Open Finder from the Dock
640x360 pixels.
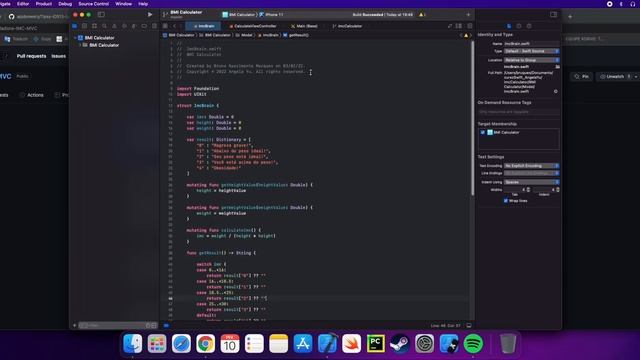click(133, 344)
